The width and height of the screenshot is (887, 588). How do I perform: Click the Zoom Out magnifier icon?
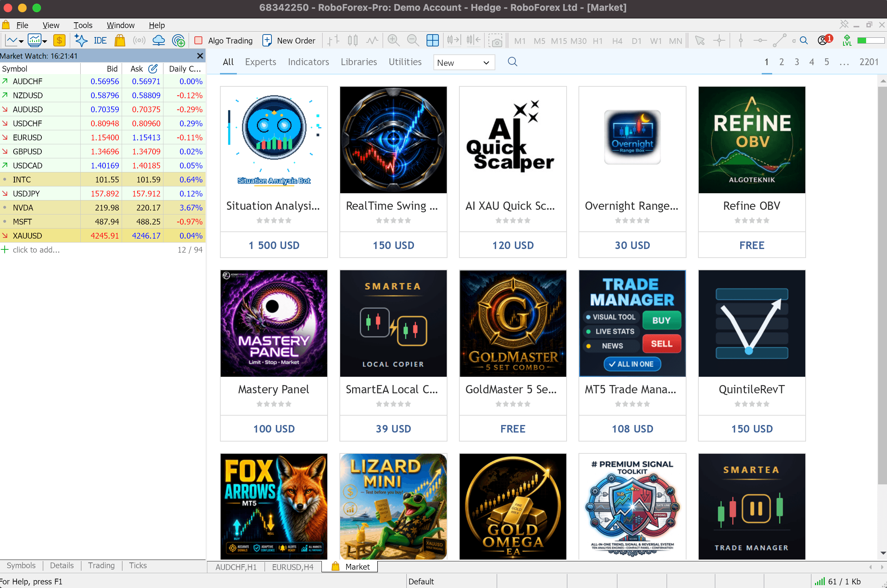pyautogui.click(x=413, y=40)
